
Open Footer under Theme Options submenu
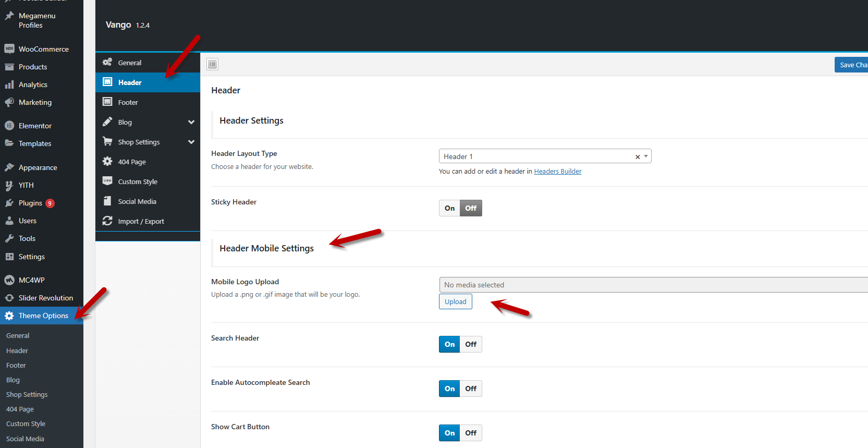(16, 366)
